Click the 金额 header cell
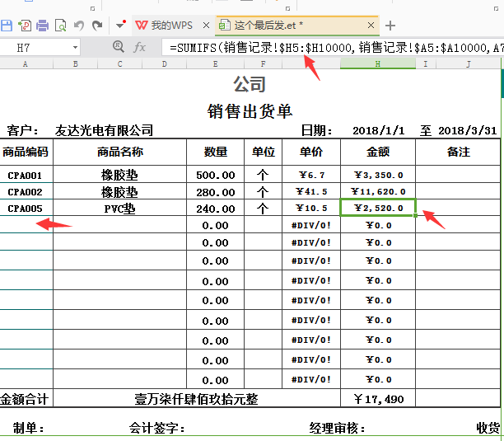This screenshot has width=504, height=441. (378, 152)
